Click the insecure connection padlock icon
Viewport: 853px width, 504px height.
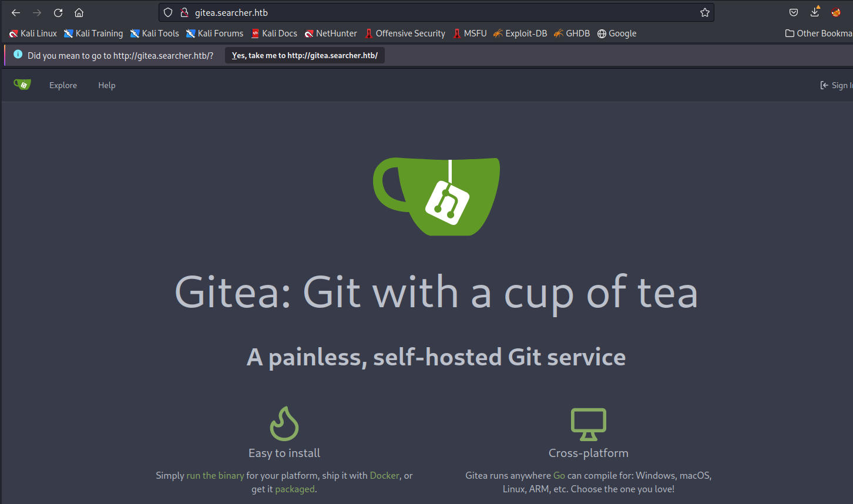[x=184, y=13]
